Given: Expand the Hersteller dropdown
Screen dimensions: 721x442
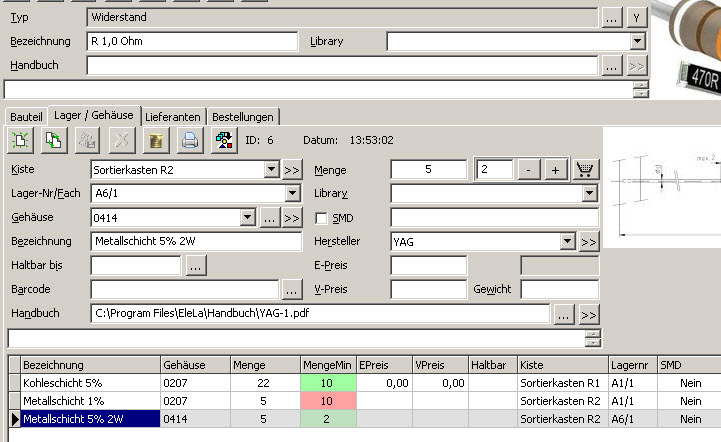Looking at the screenshot, I should (568, 241).
